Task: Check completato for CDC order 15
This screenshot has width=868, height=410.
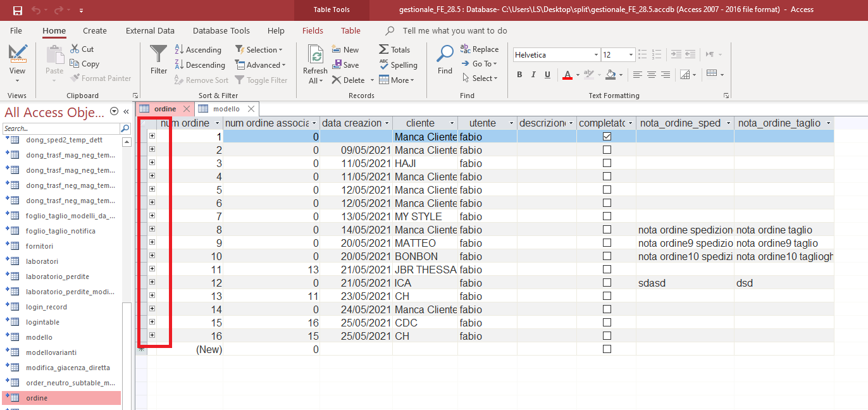Action: click(x=607, y=323)
